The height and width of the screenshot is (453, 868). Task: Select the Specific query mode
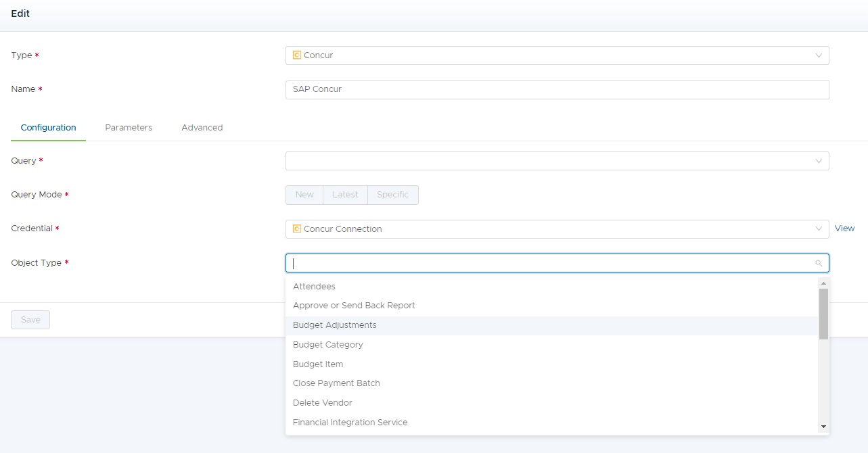pos(392,194)
